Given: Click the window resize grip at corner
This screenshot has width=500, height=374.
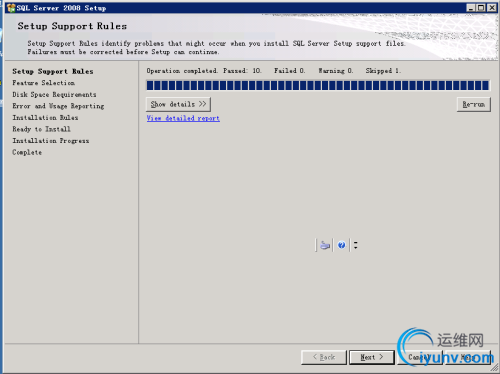Looking at the screenshot, I should pos(494,368).
